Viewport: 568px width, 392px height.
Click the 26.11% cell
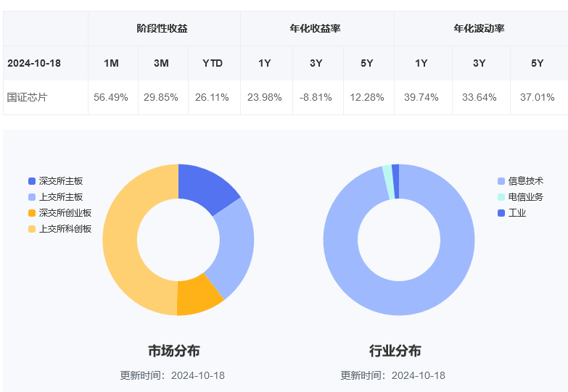tap(212, 97)
